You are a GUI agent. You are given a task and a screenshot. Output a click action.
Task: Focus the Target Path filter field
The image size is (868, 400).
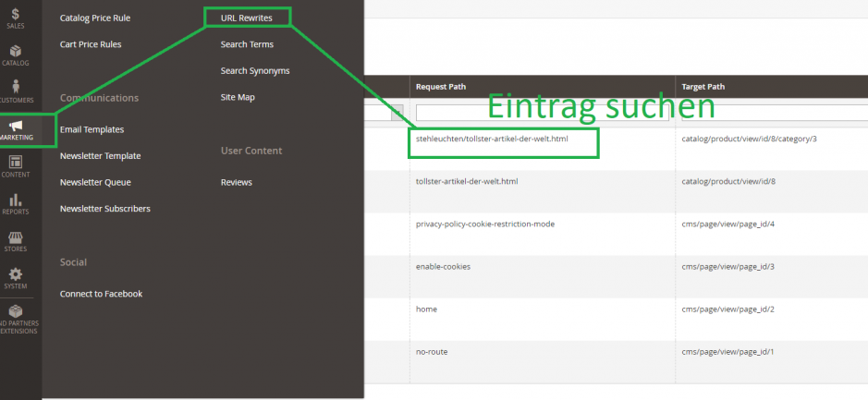point(775,113)
